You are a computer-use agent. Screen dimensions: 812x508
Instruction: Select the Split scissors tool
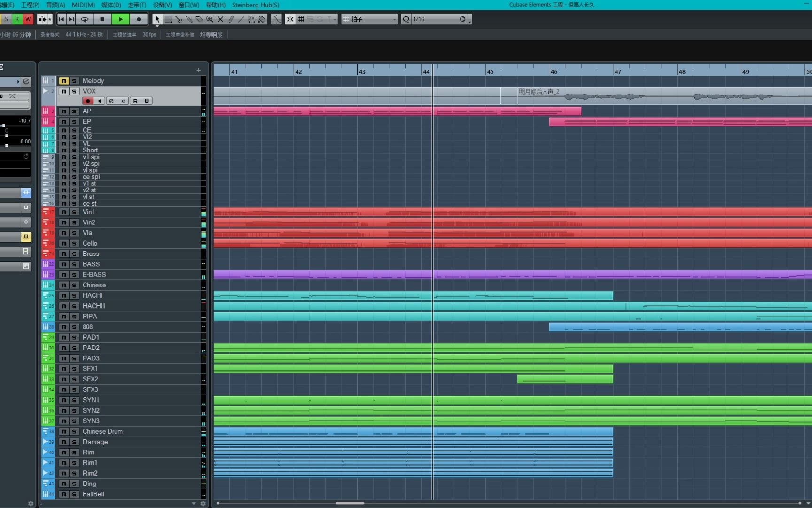[x=179, y=19]
